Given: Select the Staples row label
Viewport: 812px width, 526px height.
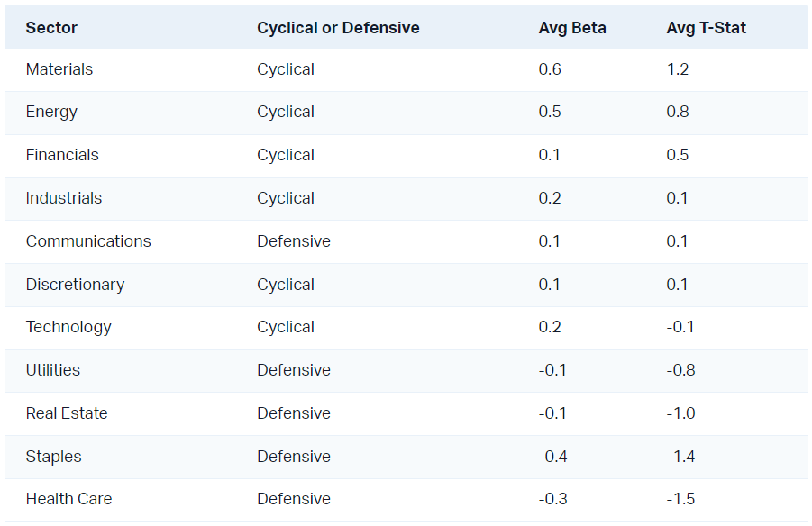Looking at the screenshot, I should point(54,457).
